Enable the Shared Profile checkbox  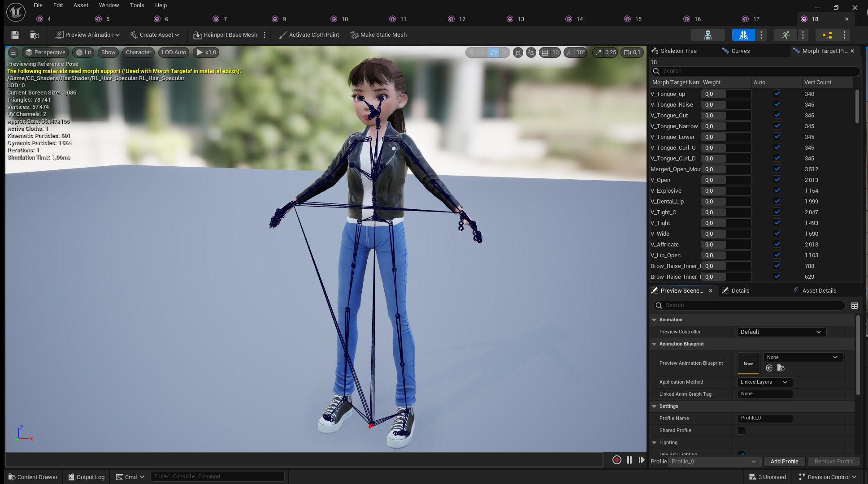pyautogui.click(x=741, y=431)
